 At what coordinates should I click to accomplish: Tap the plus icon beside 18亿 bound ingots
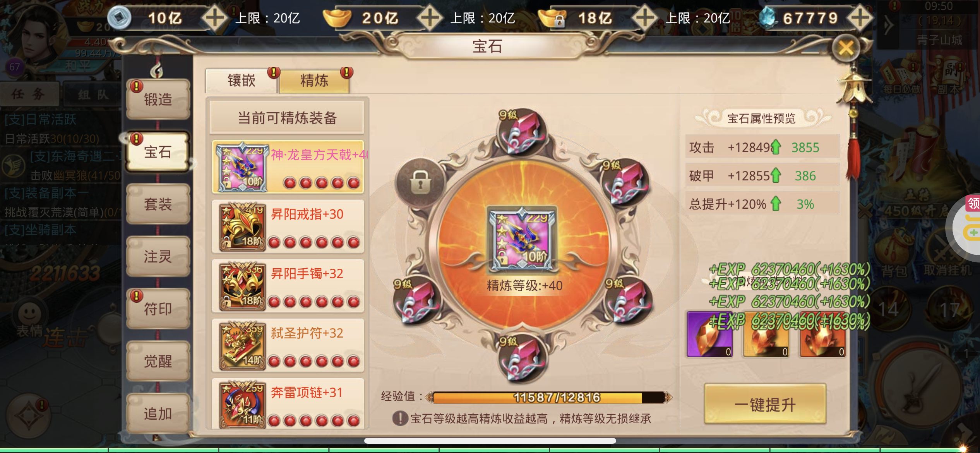645,17
